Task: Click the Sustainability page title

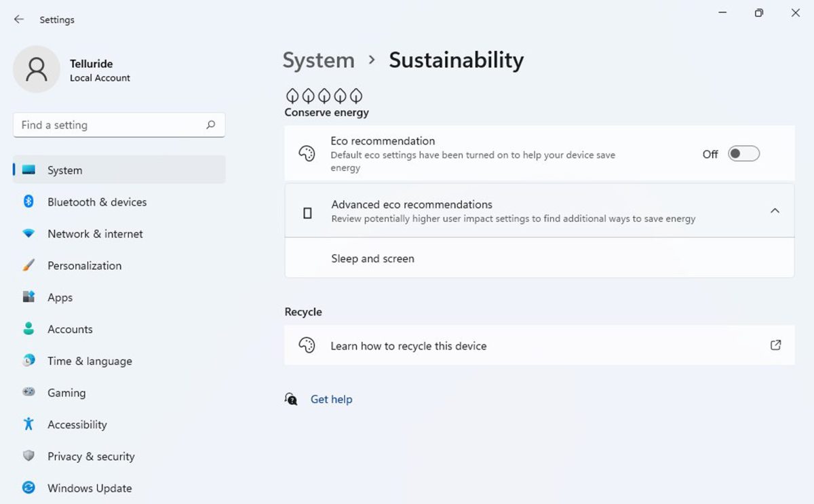Action: pos(456,60)
